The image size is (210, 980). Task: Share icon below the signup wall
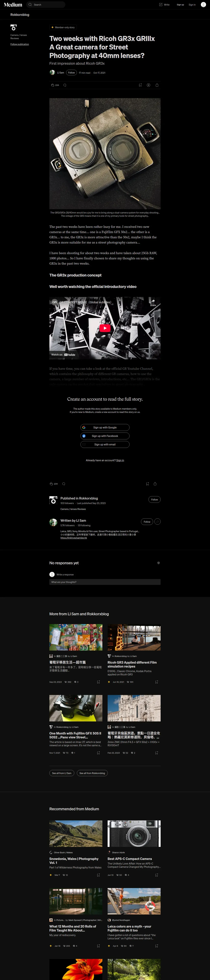coord(155,484)
